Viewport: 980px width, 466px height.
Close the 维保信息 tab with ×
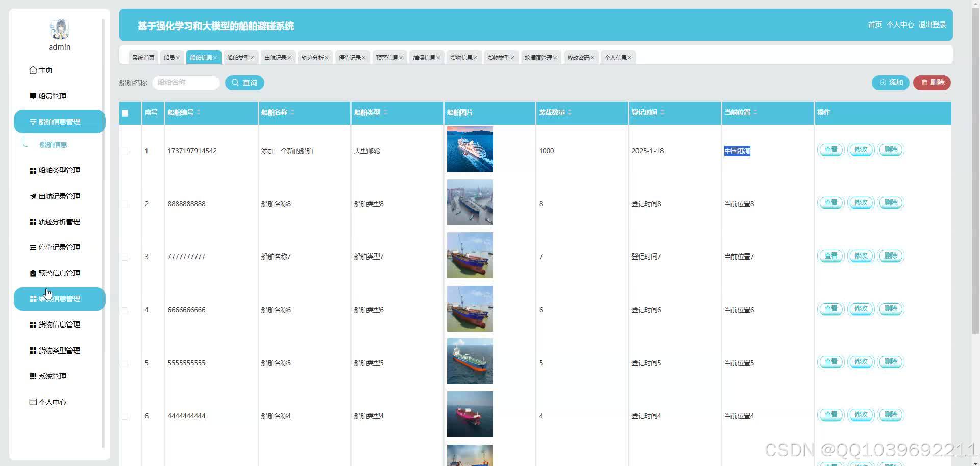(x=438, y=58)
